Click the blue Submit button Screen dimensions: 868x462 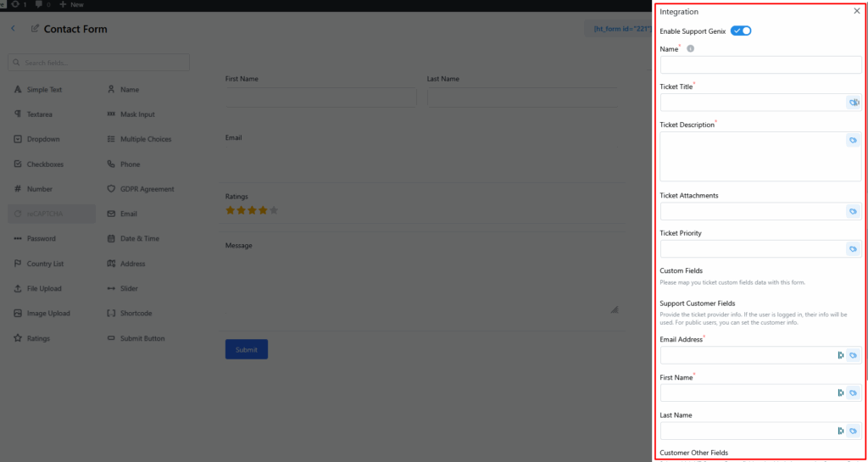[246, 349]
